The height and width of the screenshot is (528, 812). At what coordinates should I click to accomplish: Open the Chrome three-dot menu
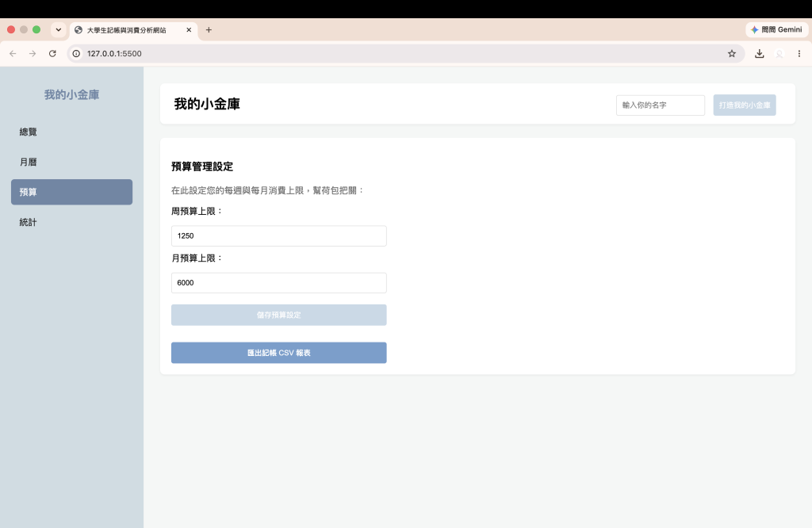799,53
